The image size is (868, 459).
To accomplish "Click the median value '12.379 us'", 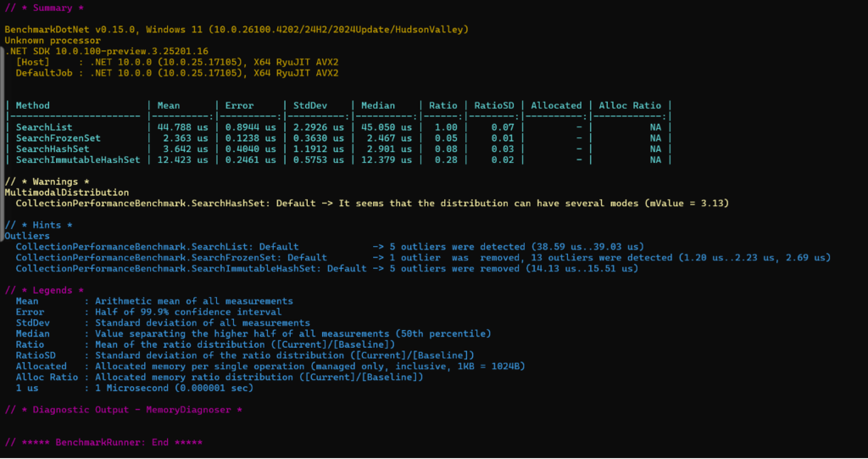I will 387,160.
